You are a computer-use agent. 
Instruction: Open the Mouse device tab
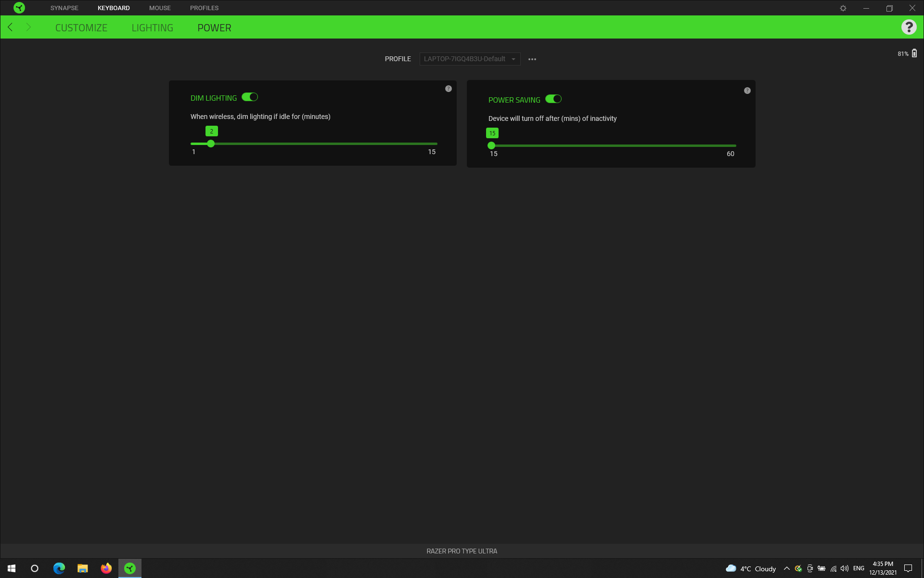pos(160,8)
